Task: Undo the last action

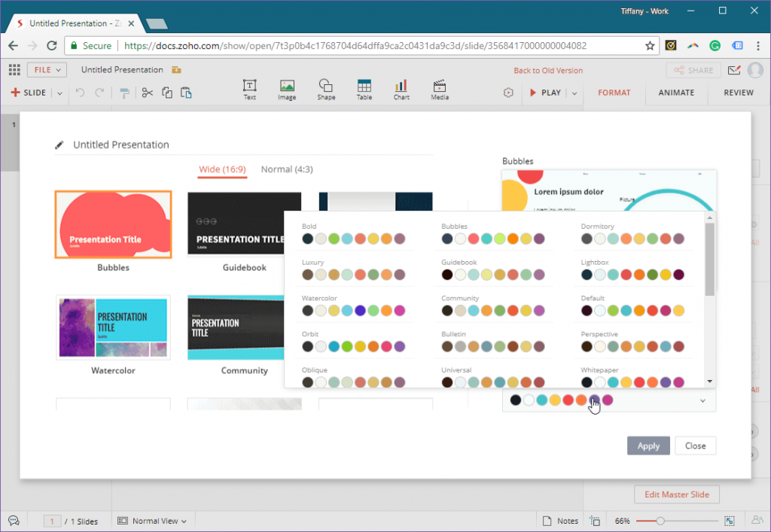Action: (81, 93)
